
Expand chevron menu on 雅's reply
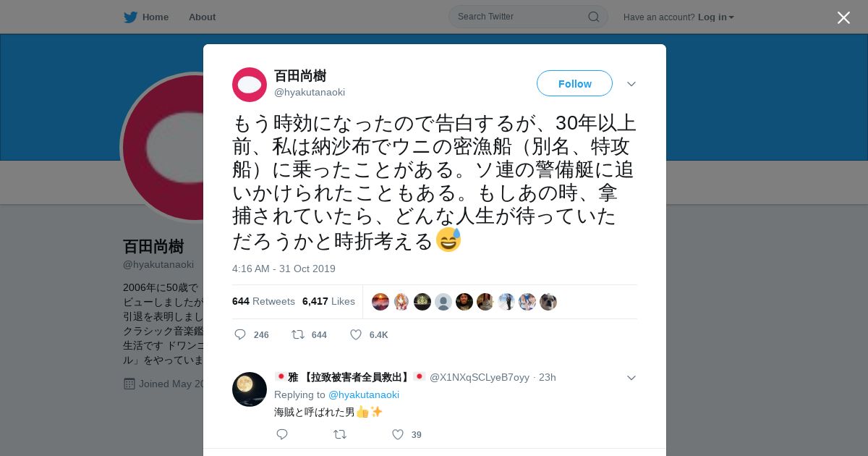point(631,378)
